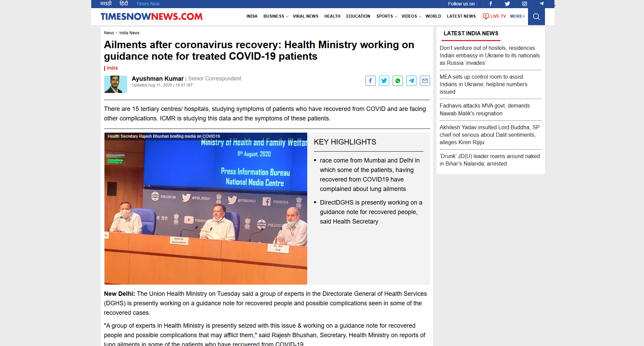Viewport: 644px width, 346px height.
Task: Share article via Telegram icon
Action: [411, 81]
